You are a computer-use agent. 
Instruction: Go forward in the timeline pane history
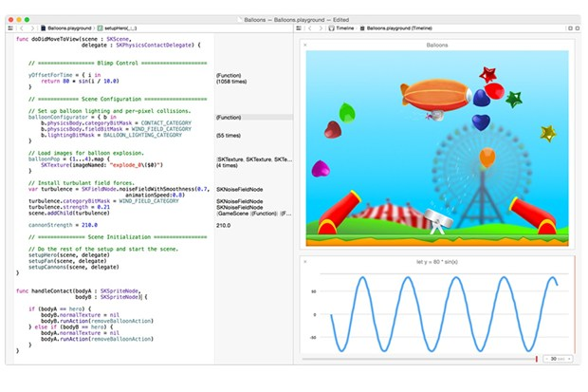point(321,28)
